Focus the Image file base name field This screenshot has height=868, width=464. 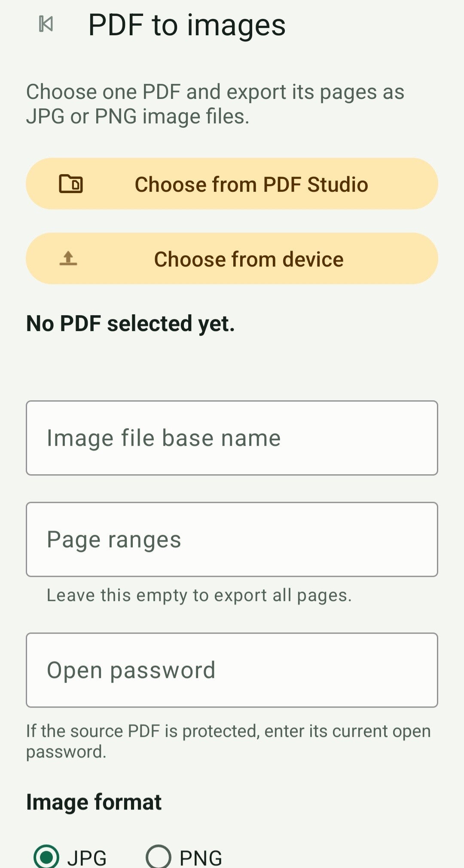pos(232,438)
